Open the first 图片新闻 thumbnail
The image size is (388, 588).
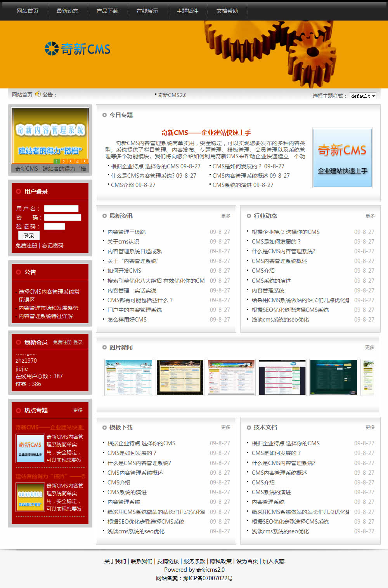pos(128,377)
